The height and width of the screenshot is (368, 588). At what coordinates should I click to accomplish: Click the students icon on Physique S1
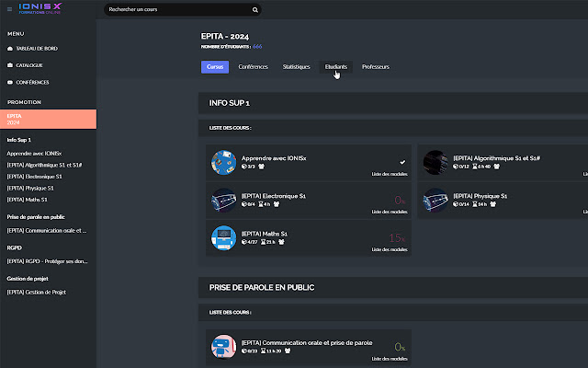(493, 204)
